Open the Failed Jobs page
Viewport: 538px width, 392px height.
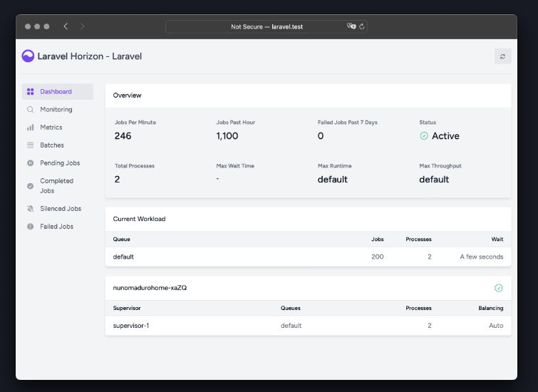coord(57,226)
